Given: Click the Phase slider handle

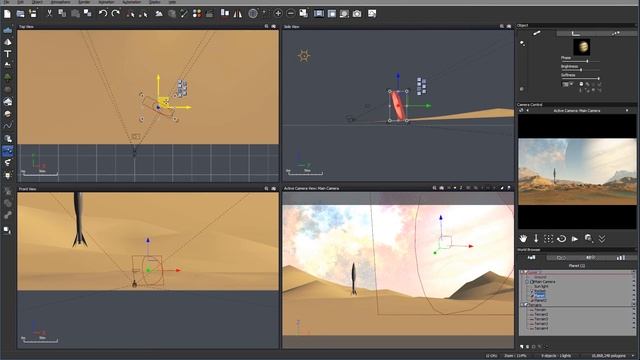Looking at the screenshot, I should [x=587, y=61].
